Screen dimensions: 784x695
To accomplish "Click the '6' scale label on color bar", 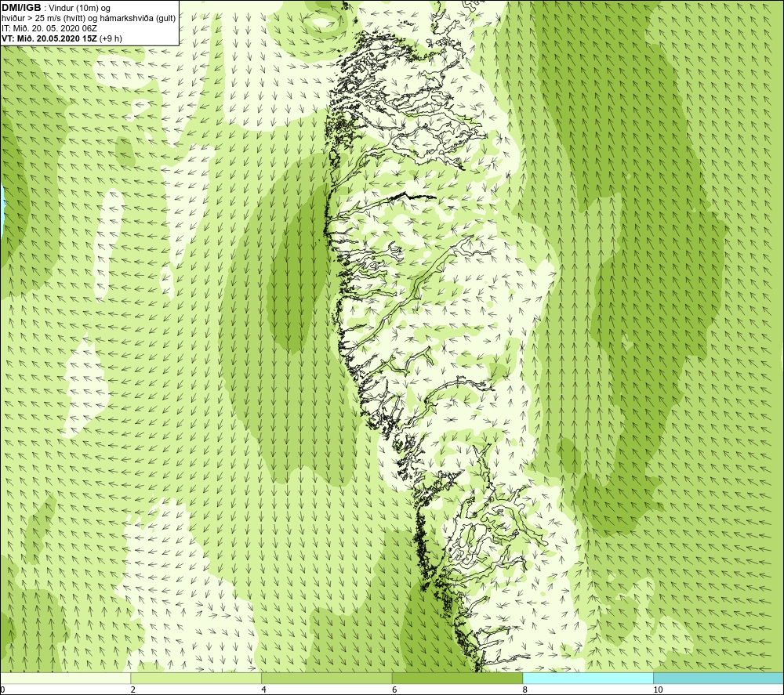I will 394,690.
